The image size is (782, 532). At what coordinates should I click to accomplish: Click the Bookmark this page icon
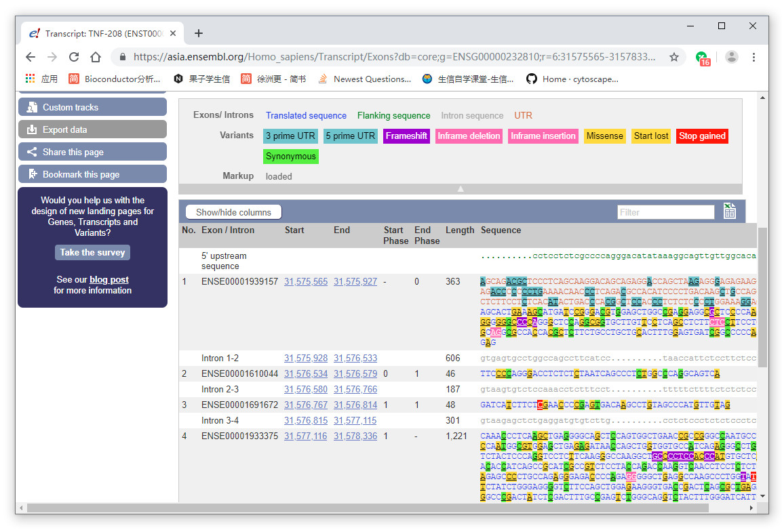(32, 174)
